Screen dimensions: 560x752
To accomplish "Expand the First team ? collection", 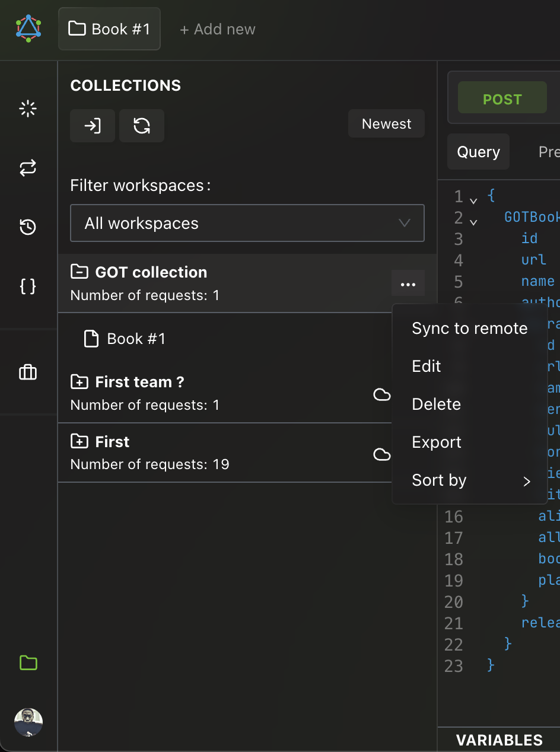I will (79, 382).
